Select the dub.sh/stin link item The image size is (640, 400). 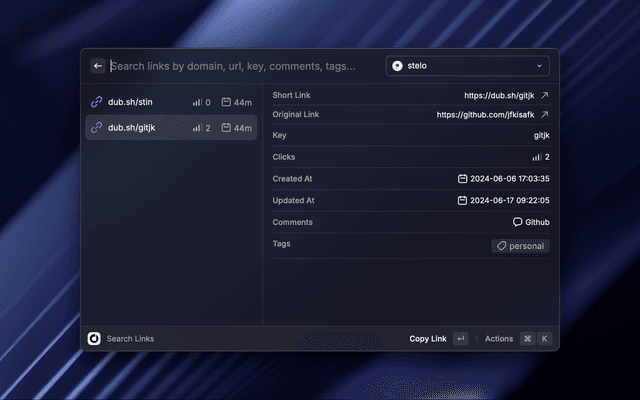pos(131,102)
